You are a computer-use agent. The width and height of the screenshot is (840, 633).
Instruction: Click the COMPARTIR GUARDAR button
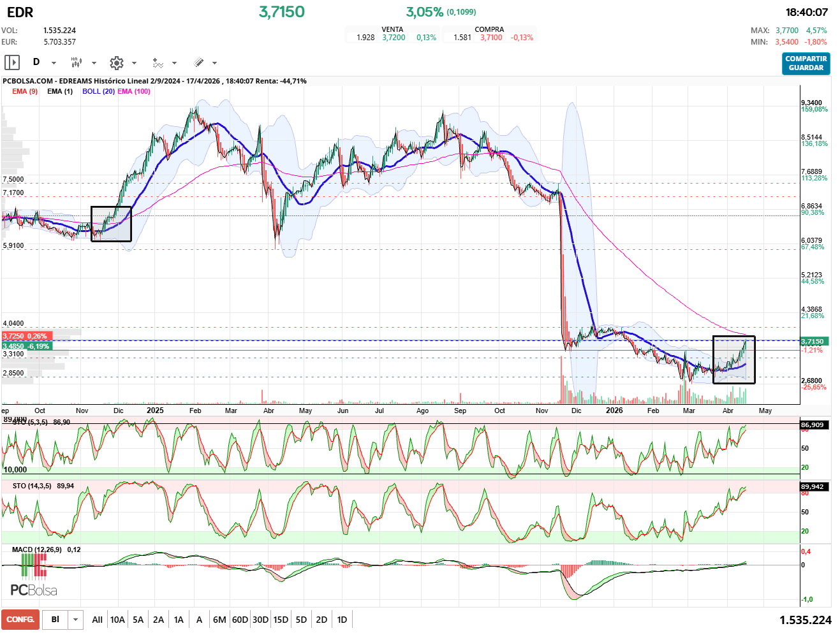coord(806,63)
